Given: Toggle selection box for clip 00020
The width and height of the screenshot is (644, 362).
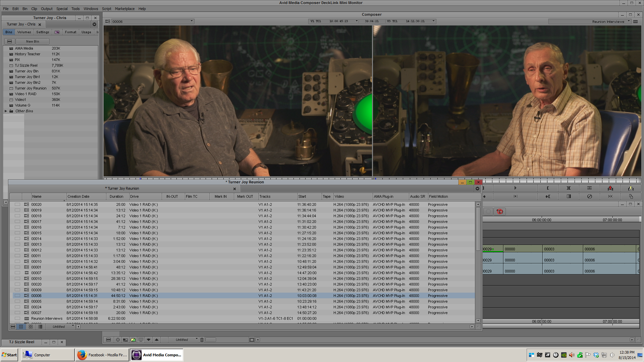Looking at the screenshot, I should point(17,204).
